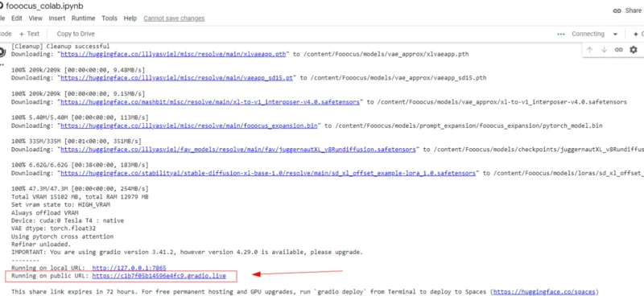Screen dimensions: 644x296
Task: Open the Tools menu
Action: (109, 18)
